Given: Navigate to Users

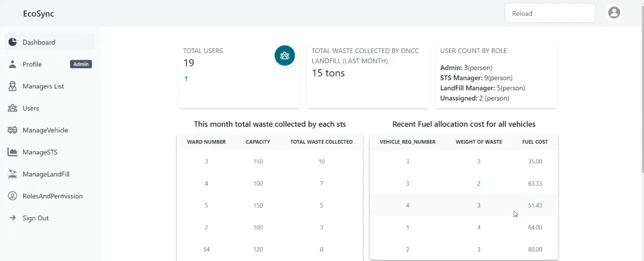Looking at the screenshot, I should pos(50,108).
